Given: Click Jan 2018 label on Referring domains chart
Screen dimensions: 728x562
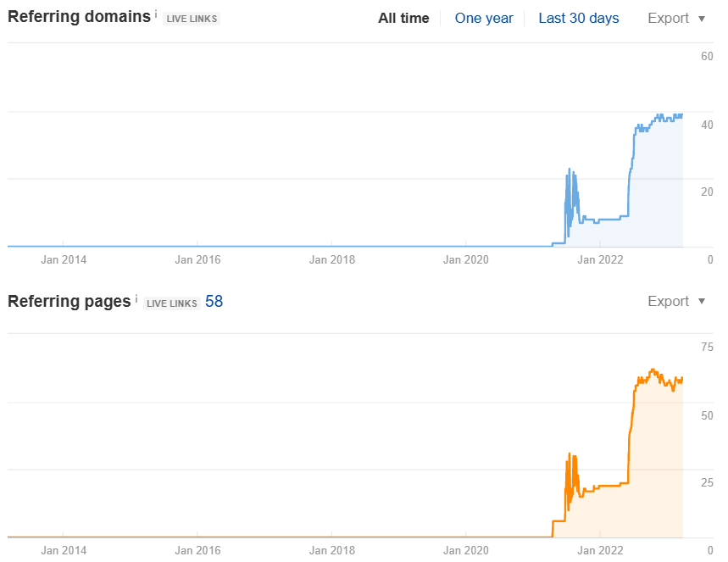Looking at the screenshot, I should tap(331, 259).
